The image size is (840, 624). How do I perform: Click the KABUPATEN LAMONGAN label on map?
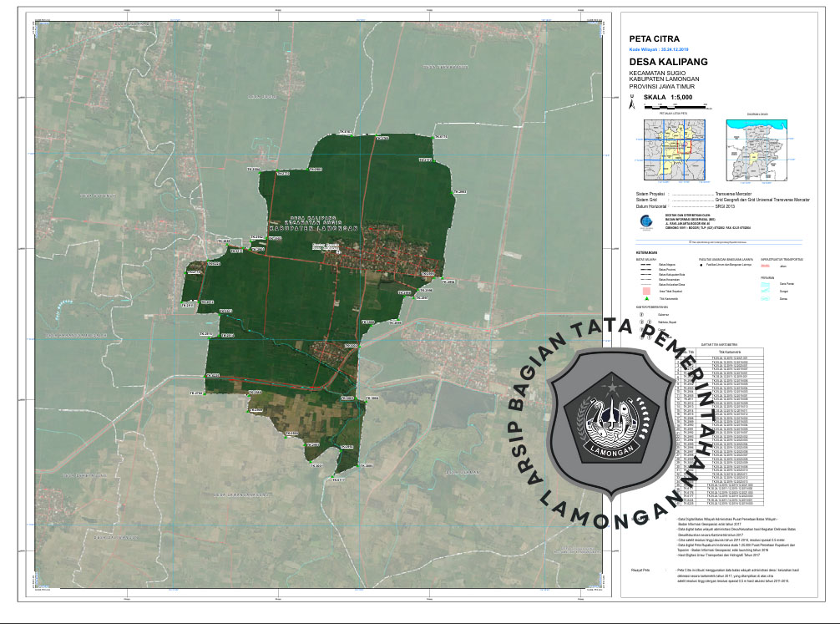313,227
